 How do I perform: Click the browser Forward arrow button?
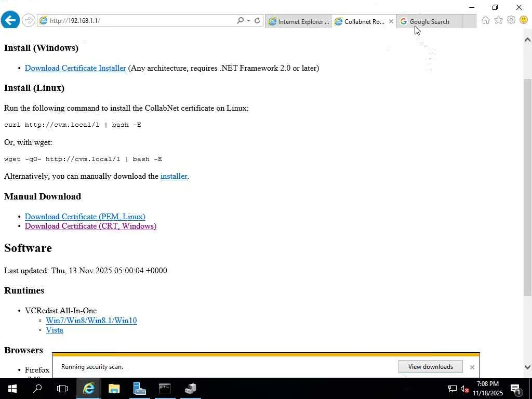click(x=29, y=20)
